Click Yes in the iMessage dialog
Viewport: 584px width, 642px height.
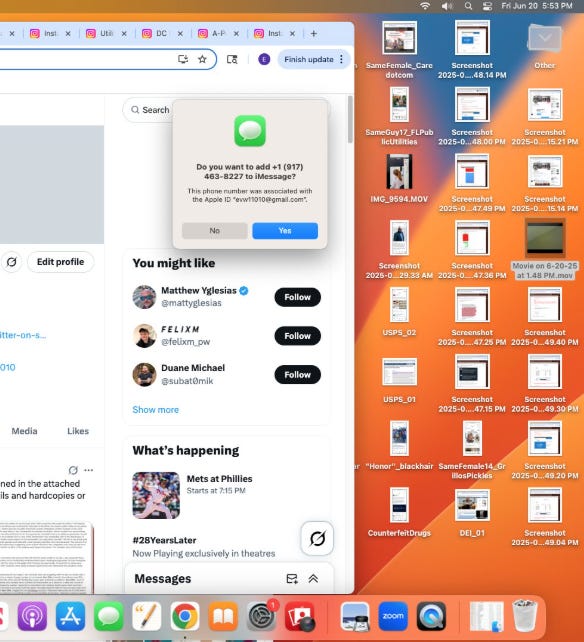pos(285,231)
